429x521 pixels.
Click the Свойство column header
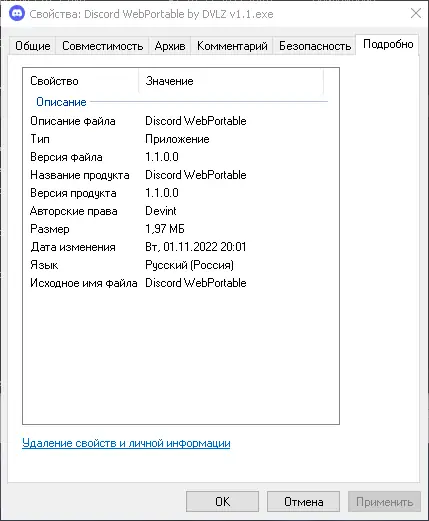pyautogui.click(x=81, y=81)
